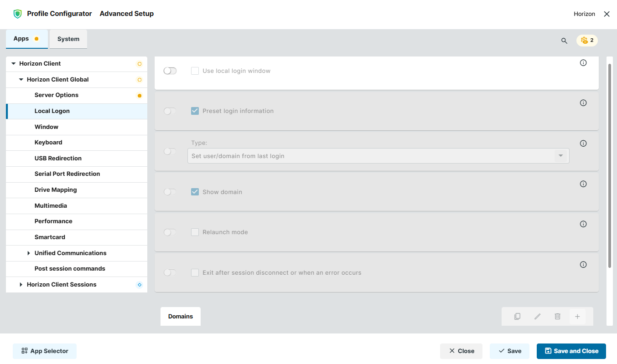Select Post session commands

(x=77, y=269)
